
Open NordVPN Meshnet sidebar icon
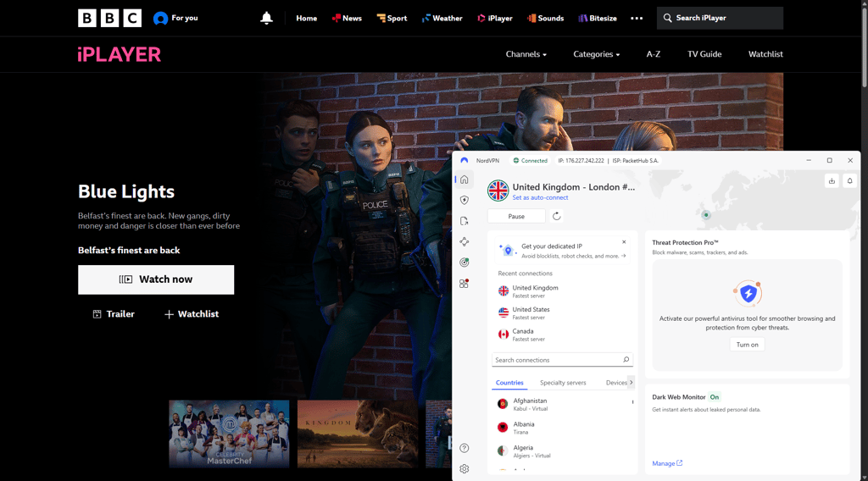(464, 241)
